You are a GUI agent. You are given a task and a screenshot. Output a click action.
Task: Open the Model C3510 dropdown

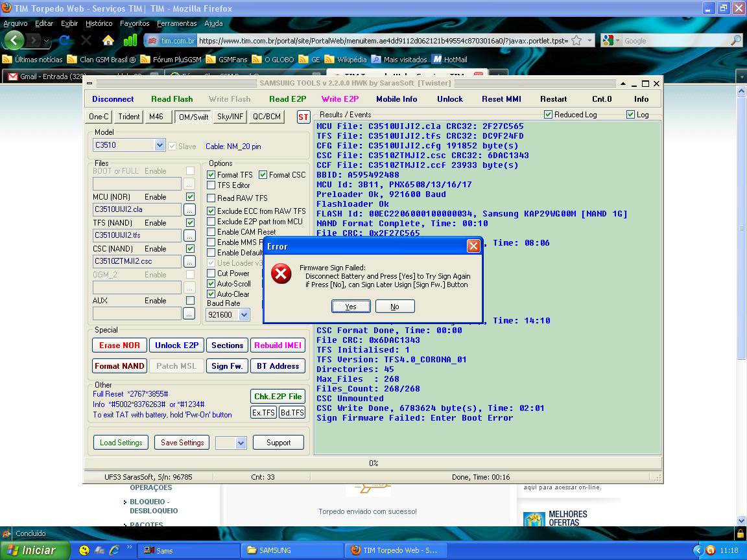click(160, 145)
